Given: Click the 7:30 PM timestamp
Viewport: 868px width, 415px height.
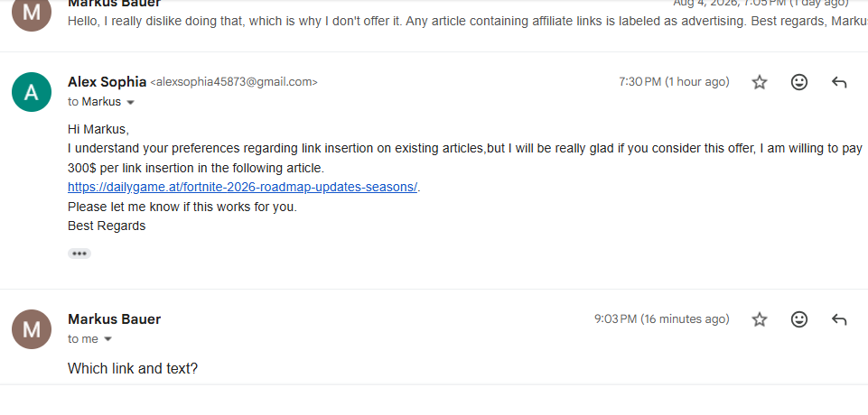Looking at the screenshot, I should (674, 82).
